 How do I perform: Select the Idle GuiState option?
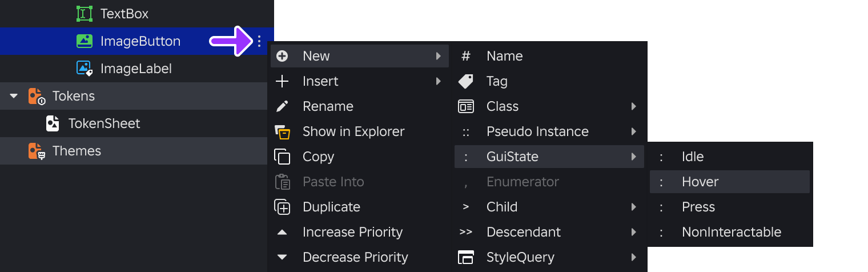(x=730, y=157)
